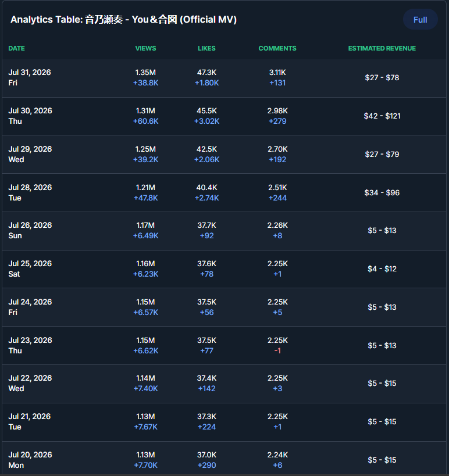Select the Jul 28, 2026 date cell
Viewport: 449px width, 476px height.
pos(30,192)
